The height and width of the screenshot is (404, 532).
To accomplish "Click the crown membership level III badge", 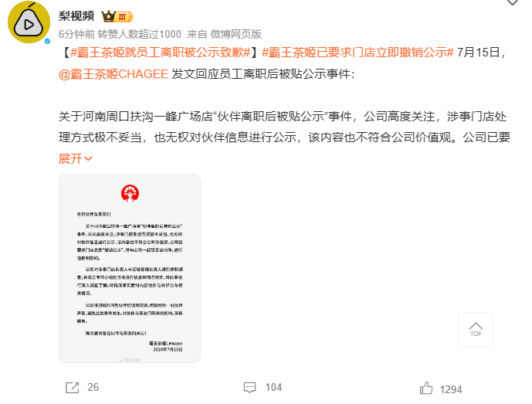I will [x=117, y=16].
